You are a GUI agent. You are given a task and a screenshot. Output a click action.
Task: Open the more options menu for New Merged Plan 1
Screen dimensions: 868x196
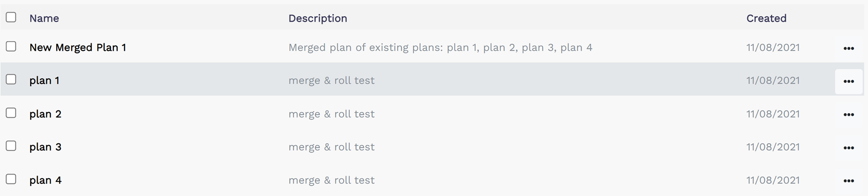pyautogui.click(x=848, y=48)
